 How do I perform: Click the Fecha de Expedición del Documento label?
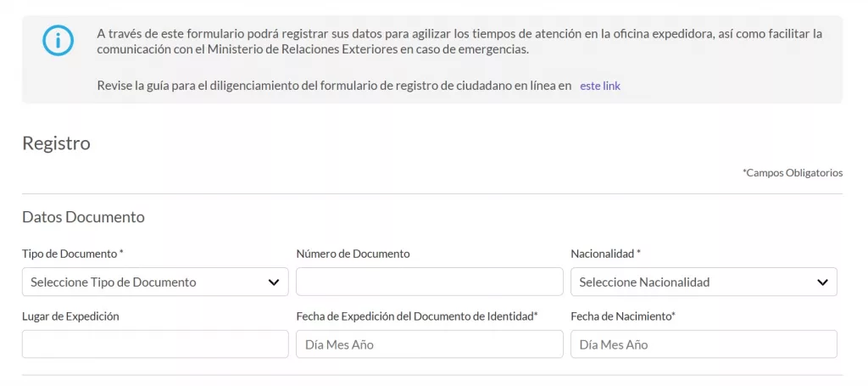(417, 316)
